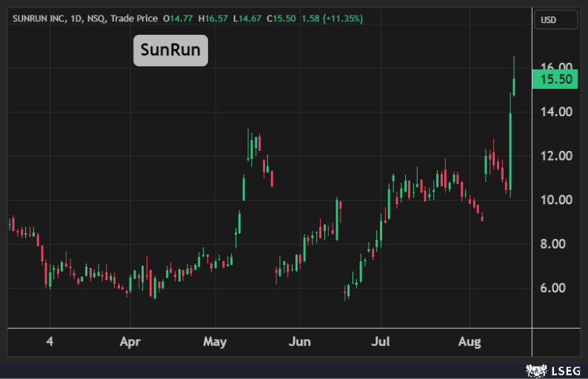Click the SunRun label box
Viewport: 588px width, 379px height.
coord(170,50)
